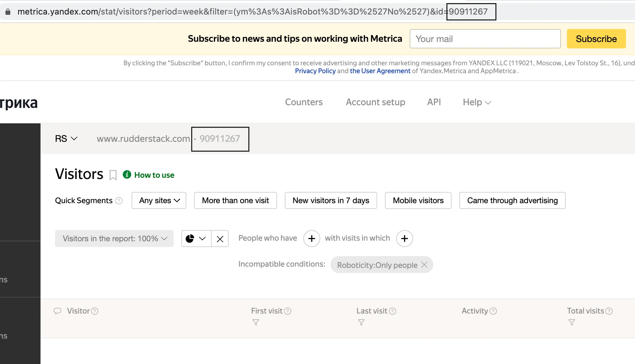Image resolution: width=635 pixels, height=364 pixels.
Task: Open the Activity column help icon
Action: (x=493, y=311)
